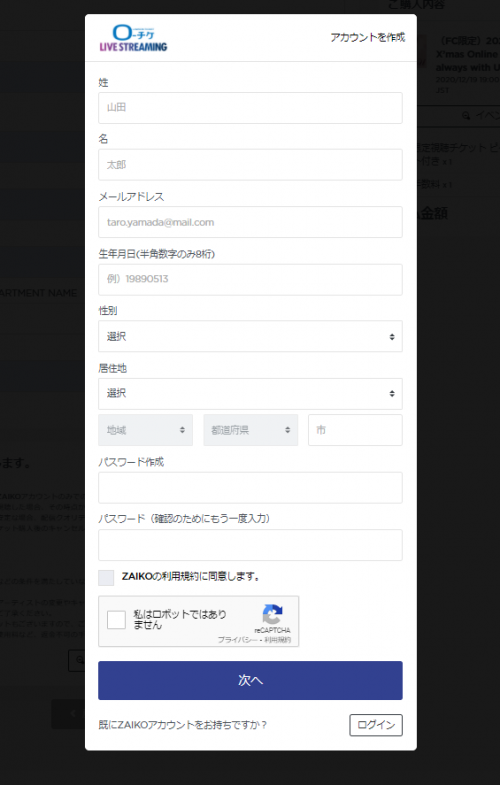This screenshot has height=785, width=500.
Task: Open the reCAPTCHA プライバシー link
Action: [237, 640]
